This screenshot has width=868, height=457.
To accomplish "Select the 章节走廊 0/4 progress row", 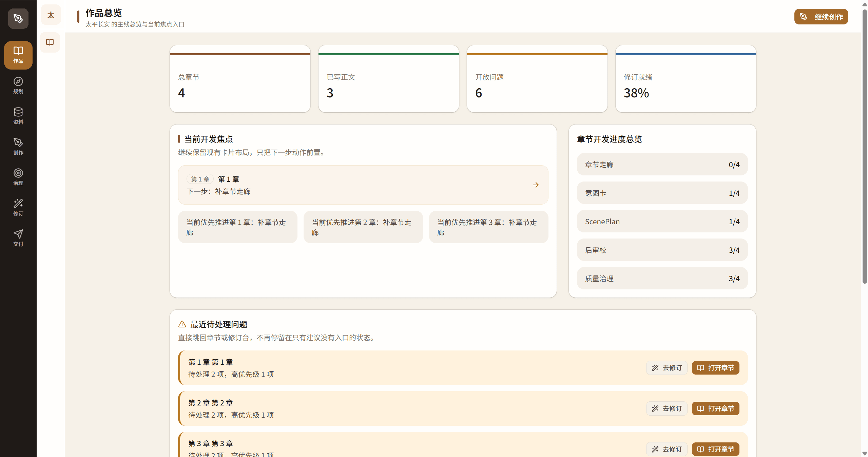I will (661, 164).
